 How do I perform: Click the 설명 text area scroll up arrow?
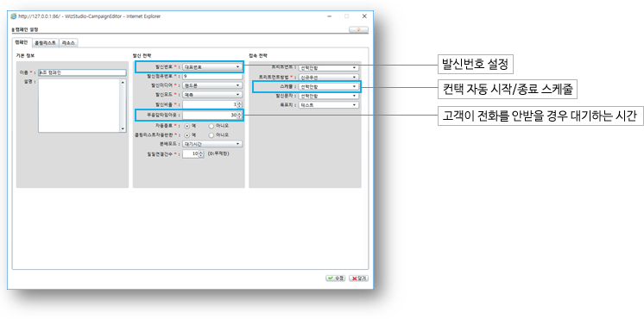[123, 82]
